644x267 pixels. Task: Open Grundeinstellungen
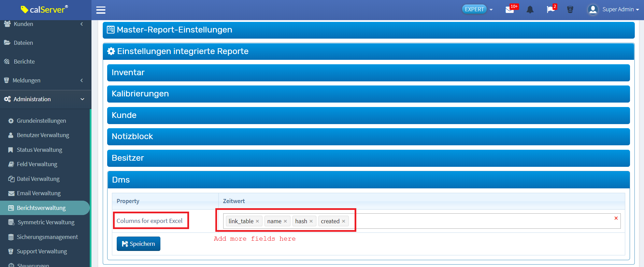41,121
